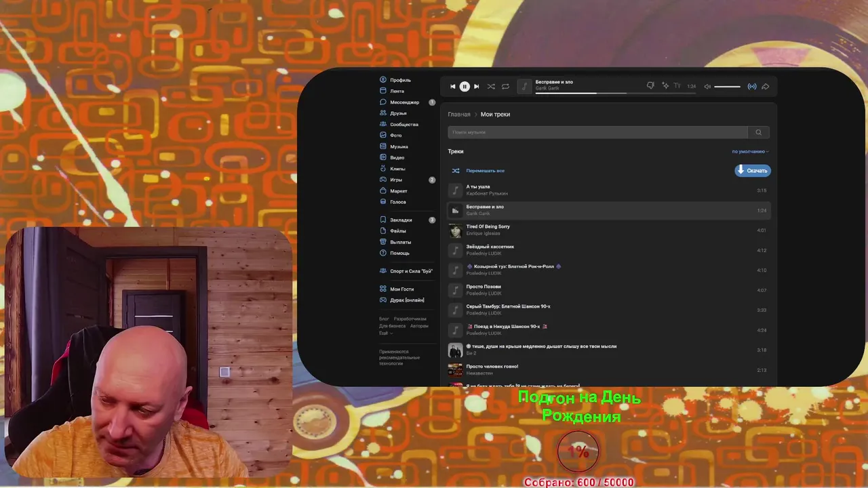
Task: Play 'Серый Тамбур: Блатной Шансон 90-х'
Action: pos(608,310)
